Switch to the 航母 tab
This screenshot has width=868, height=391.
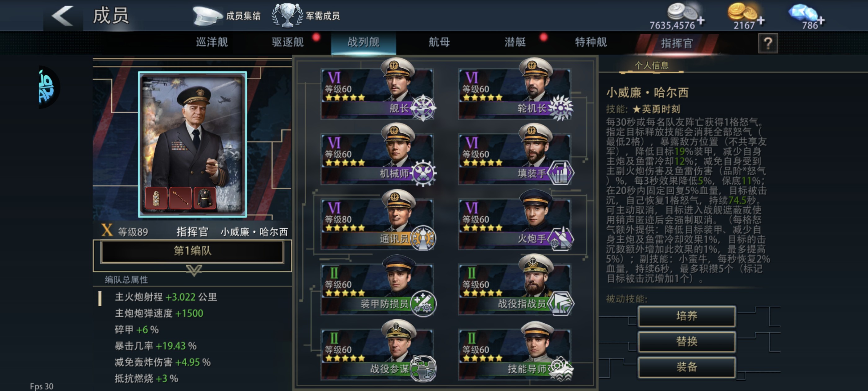[439, 43]
